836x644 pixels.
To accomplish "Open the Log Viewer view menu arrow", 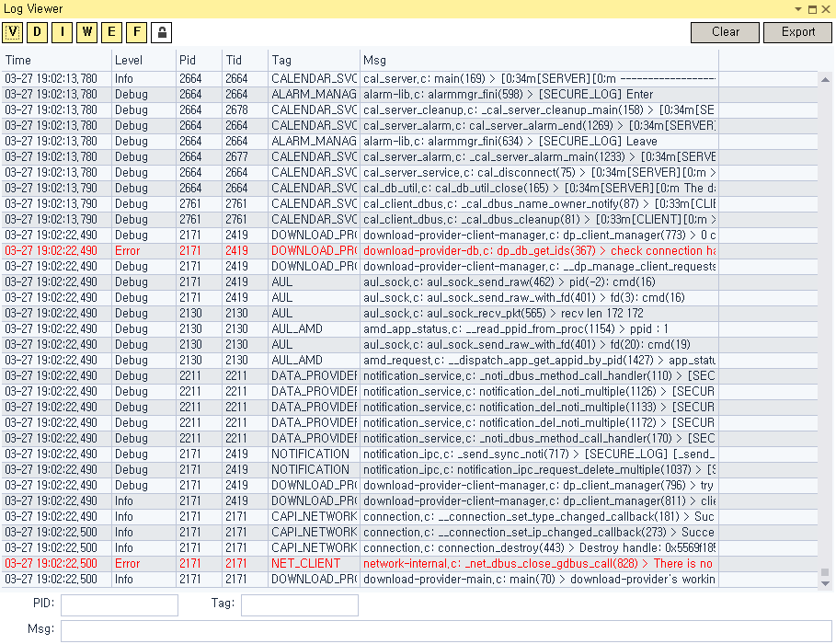I will click(x=798, y=8).
